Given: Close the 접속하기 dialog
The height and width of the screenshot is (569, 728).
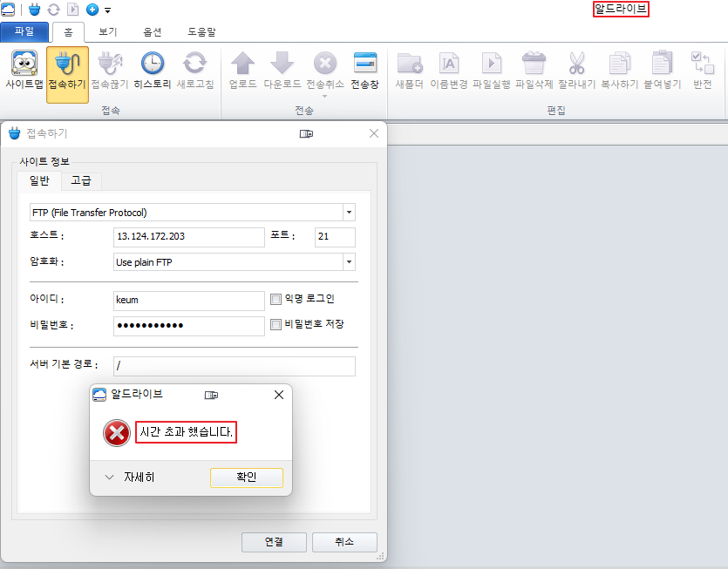Looking at the screenshot, I should (374, 133).
